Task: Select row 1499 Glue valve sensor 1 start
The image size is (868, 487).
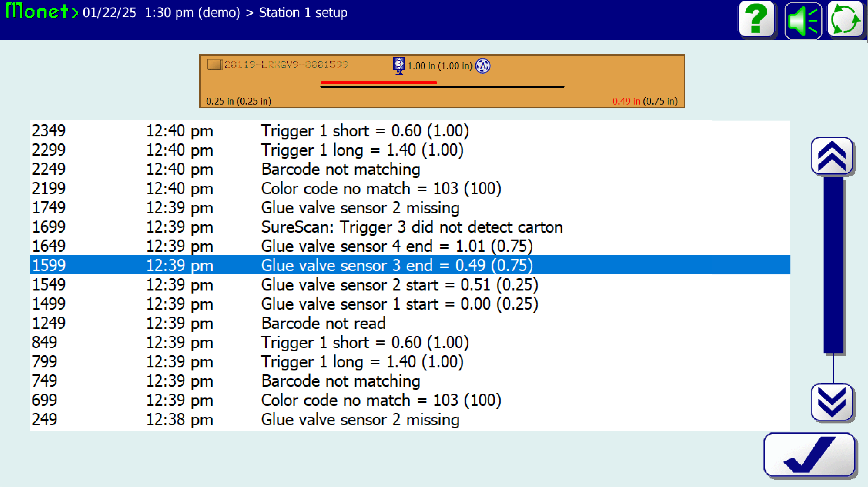Action: pyautogui.click(x=410, y=303)
